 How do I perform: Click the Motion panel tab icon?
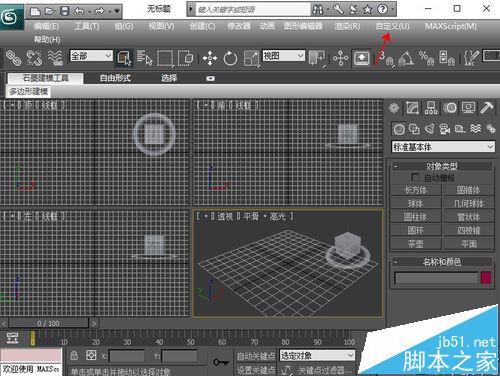[x=451, y=108]
